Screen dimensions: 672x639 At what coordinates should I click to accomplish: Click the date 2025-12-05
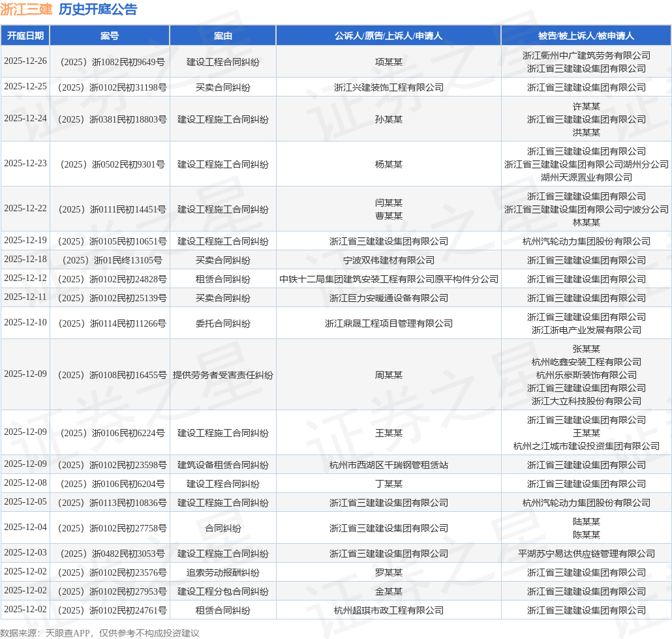(25, 501)
